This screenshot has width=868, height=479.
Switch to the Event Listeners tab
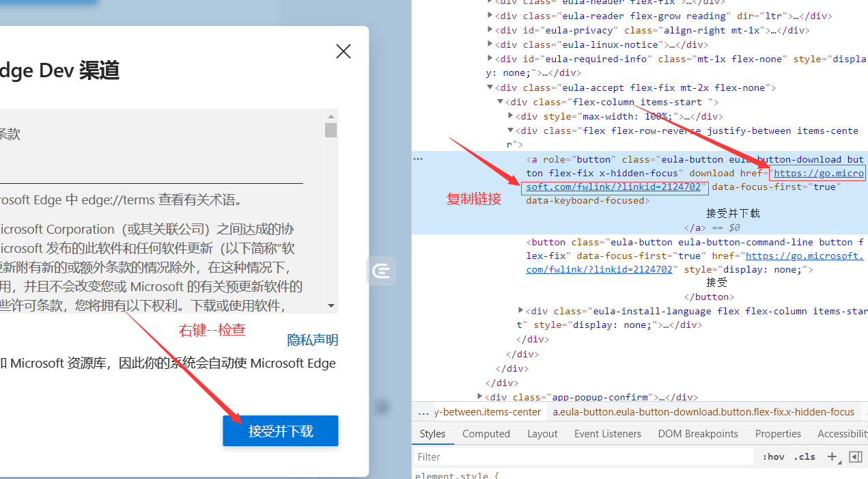(608, 434)
